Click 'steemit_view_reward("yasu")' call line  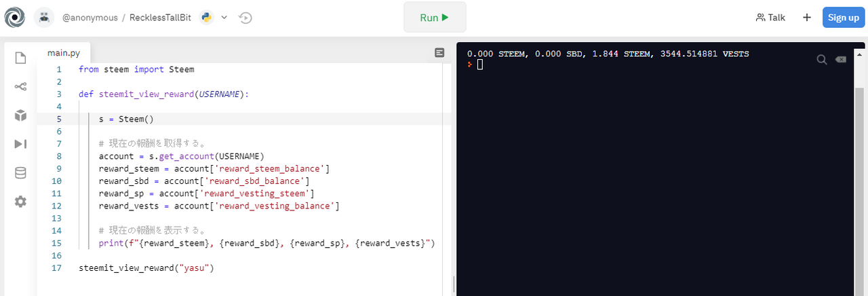[146, 268]
